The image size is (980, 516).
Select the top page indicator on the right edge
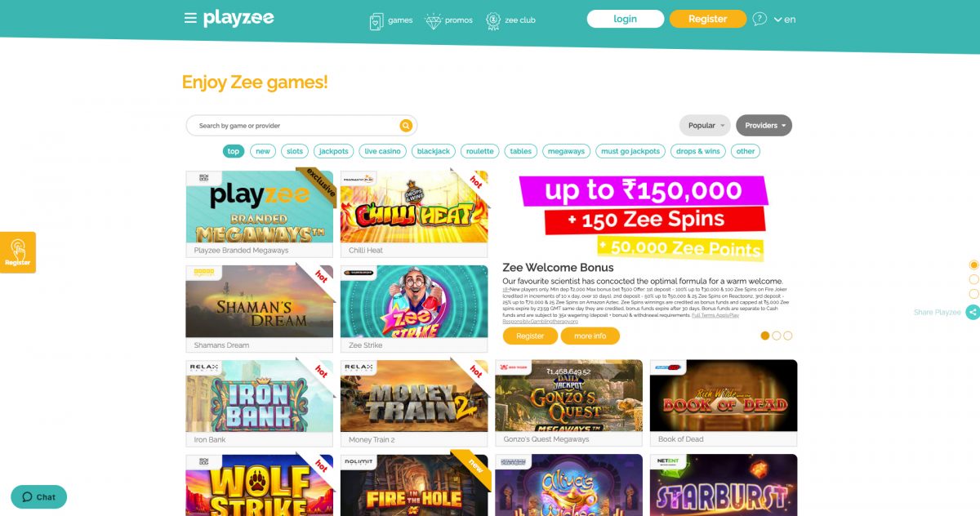pos(973,265)
